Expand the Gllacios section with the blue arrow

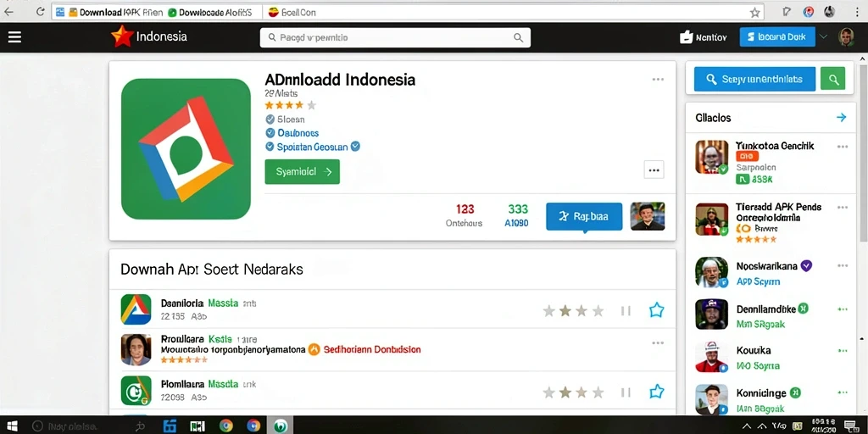point(841,117)
